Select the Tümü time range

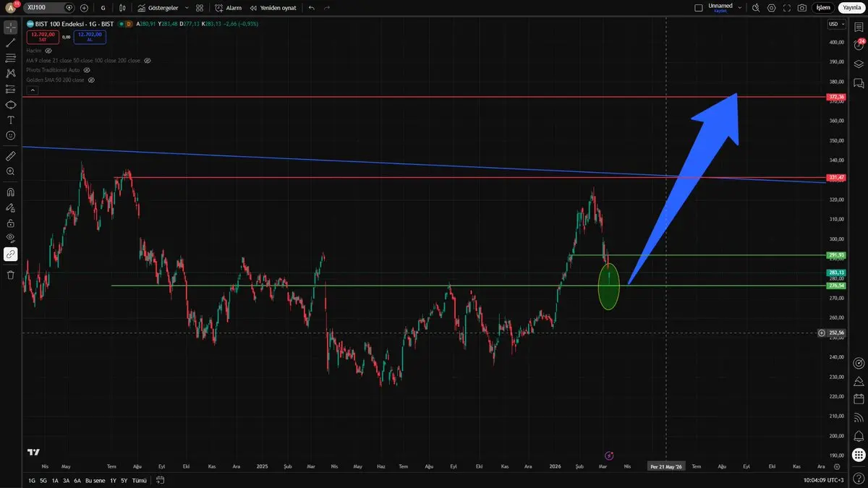(x=139, y=481)
